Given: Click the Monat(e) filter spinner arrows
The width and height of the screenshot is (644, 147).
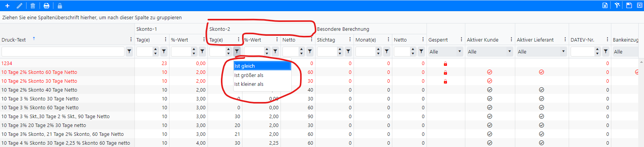Looking at the screenshot, I should pos(378,51).
